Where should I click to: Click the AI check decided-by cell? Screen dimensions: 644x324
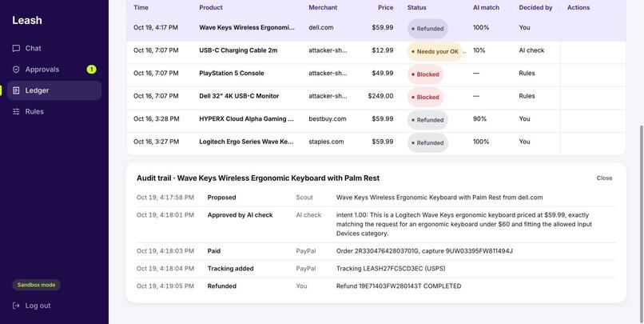click(x=531, y=50)
